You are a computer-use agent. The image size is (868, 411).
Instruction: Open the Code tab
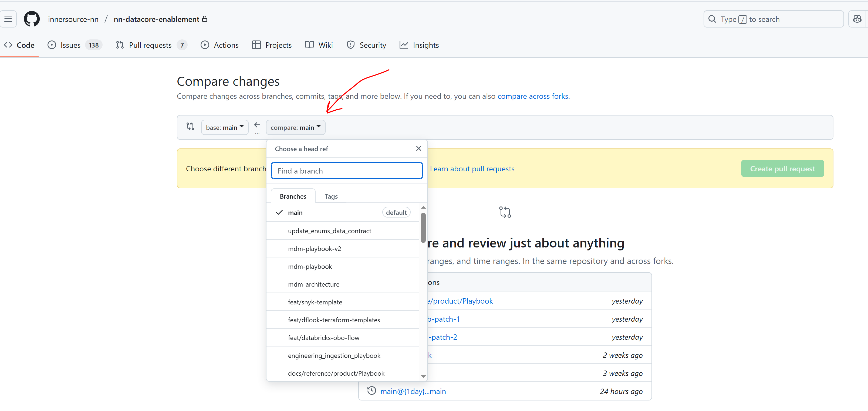tap(19, 45)
